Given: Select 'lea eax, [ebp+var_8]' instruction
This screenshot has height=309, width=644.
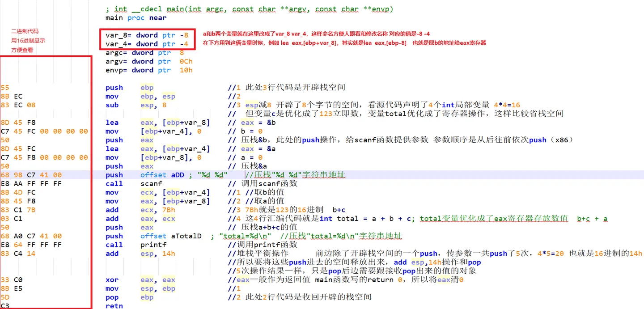Looking at the screenshot, I should coord(158,123).
